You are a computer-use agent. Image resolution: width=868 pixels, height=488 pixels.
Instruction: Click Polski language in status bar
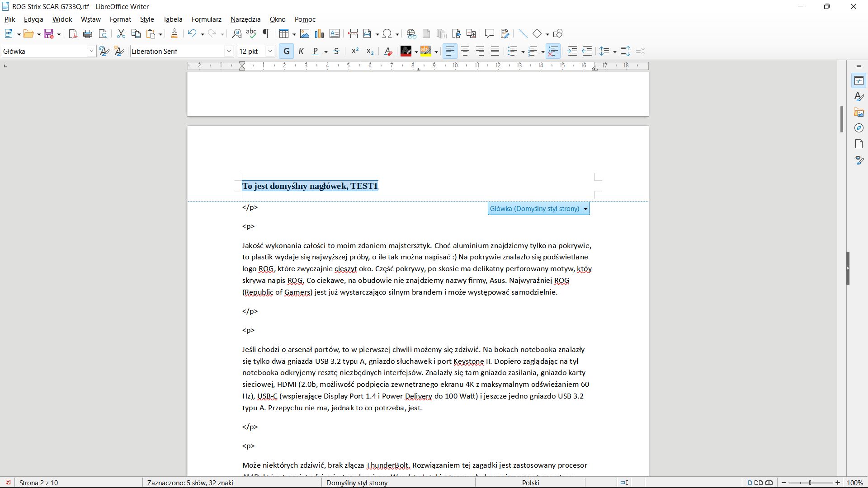[530, 483]
